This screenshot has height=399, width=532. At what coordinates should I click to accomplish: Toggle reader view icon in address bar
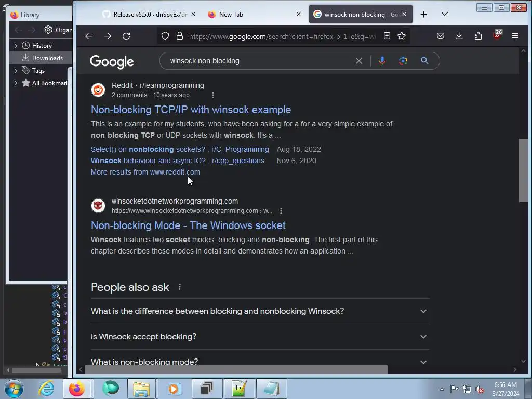pos(387,36)
